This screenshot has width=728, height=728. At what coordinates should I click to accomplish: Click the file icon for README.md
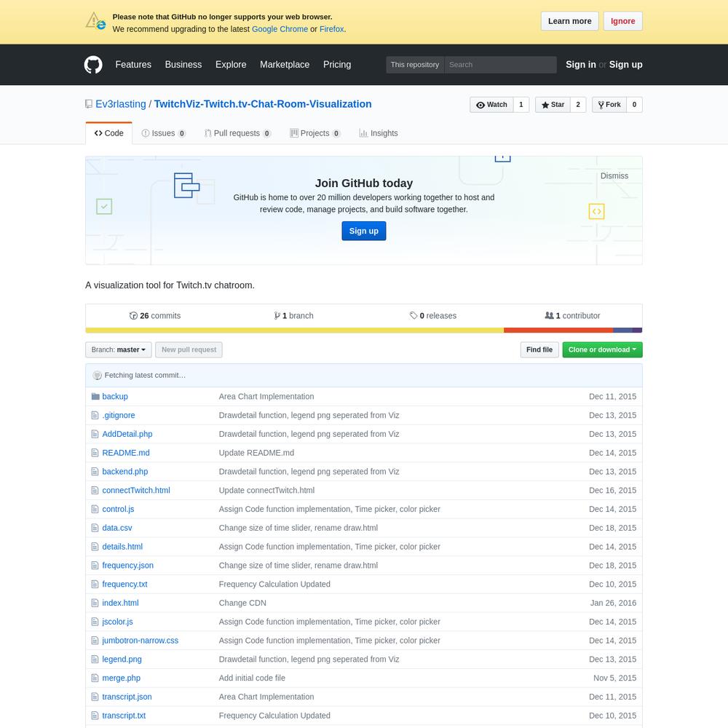[x=95, y=453]
